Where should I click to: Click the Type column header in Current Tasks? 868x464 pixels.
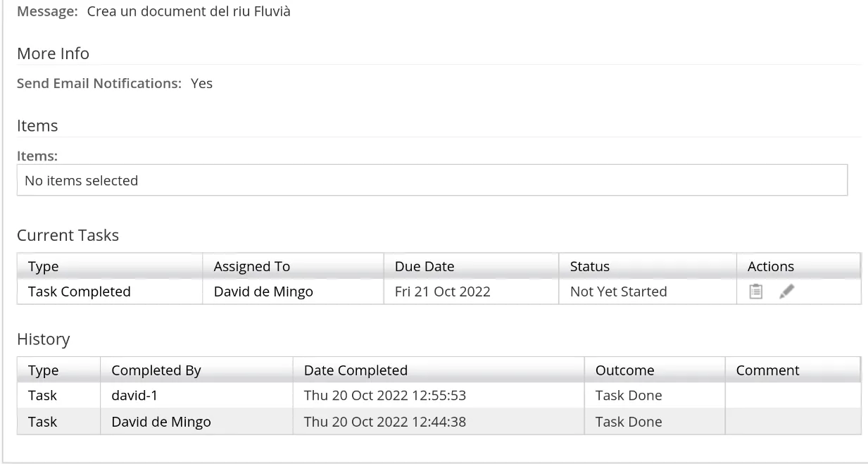pos(44,267)
